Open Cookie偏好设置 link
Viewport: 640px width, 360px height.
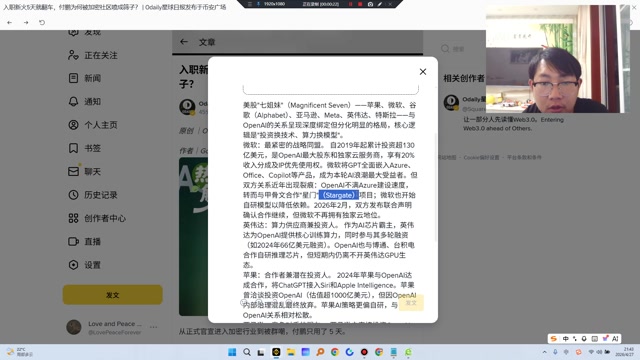tap(481, 157)
